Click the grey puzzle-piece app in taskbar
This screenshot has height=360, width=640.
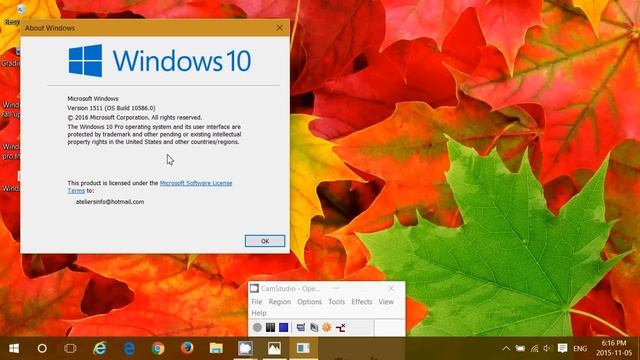tap(245, 348)
